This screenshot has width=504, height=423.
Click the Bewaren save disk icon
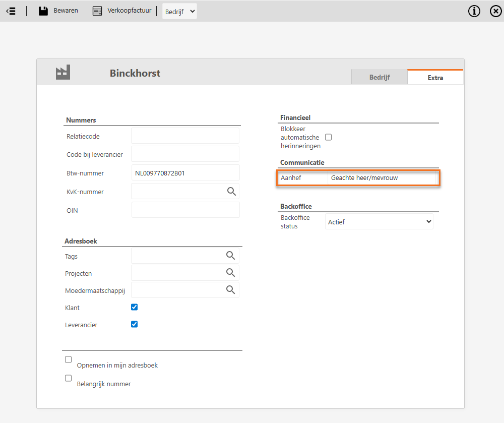[x=43, y=11]
